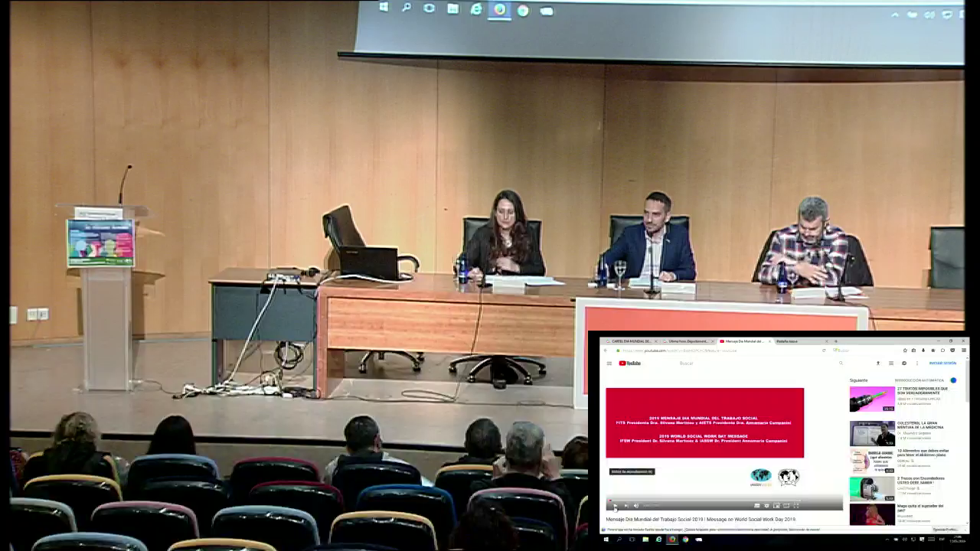Open Chrome icon in taskbar
The width and height of the screenshot is (980, 551).
point(685,540)
